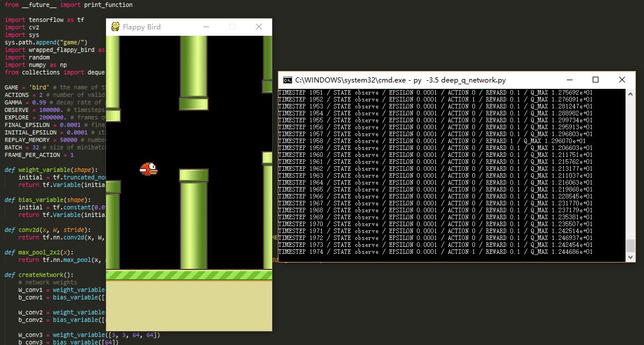Click the console scrollbar down arrow
Viewport: 644px width, 345px height.
[x=631, y=258]
